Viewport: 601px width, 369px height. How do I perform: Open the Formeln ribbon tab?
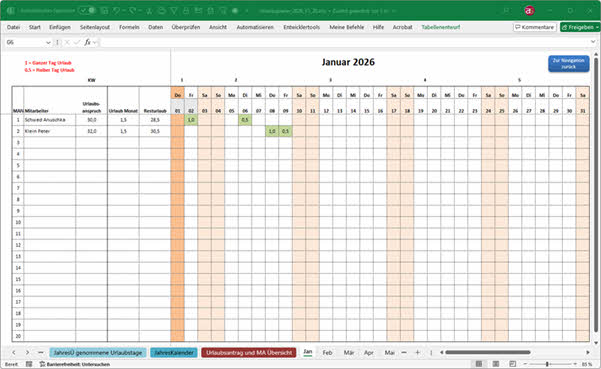tap(129, 27)
